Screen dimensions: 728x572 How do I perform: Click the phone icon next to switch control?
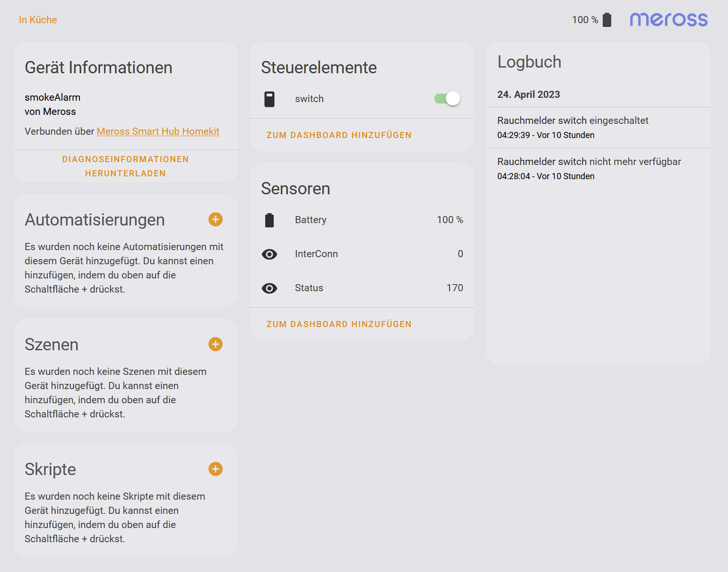[x=269, y=98]
